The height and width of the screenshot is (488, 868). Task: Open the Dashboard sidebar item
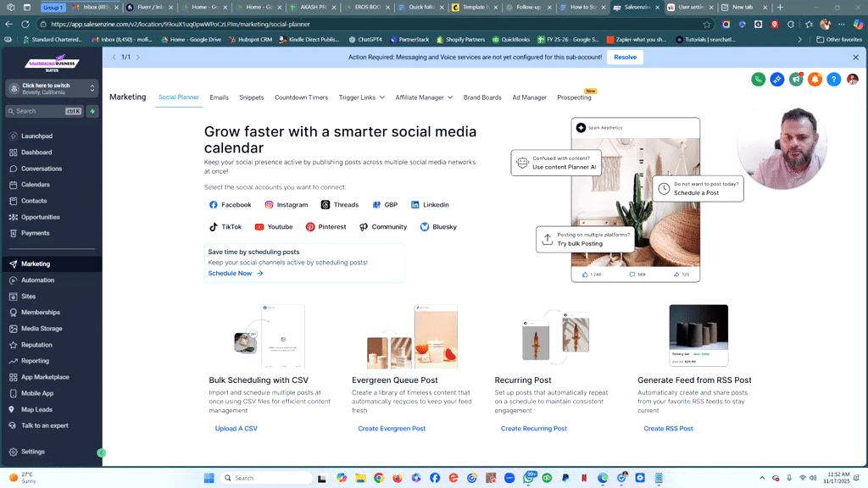(36, 152)
